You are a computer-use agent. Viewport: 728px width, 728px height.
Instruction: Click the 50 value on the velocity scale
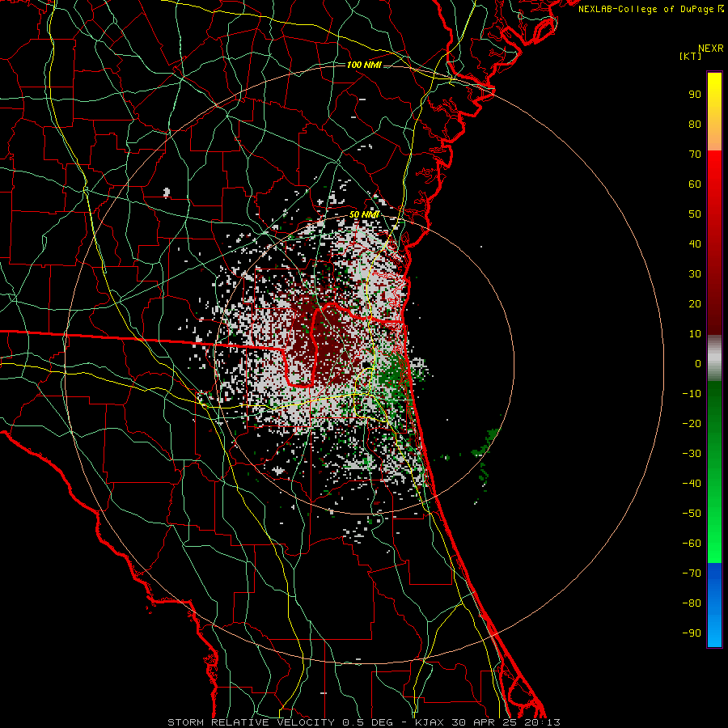click(x=695, y=214)
